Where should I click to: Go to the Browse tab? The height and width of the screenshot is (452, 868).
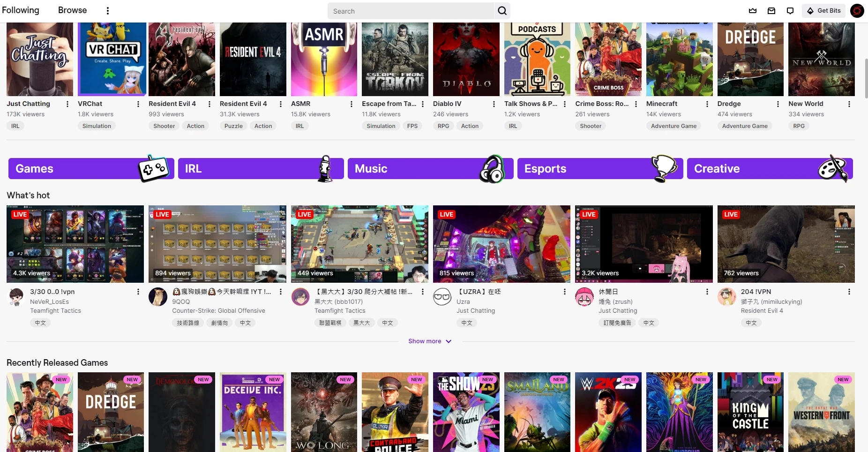click(x=72, y=10)
